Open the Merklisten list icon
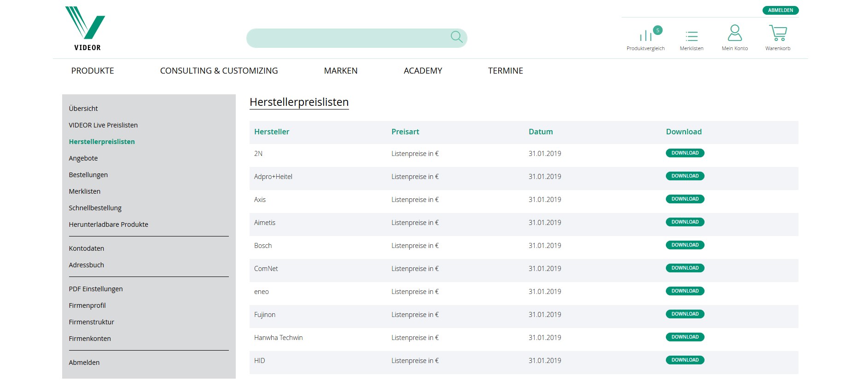868x386 pixels. point(691,36)
